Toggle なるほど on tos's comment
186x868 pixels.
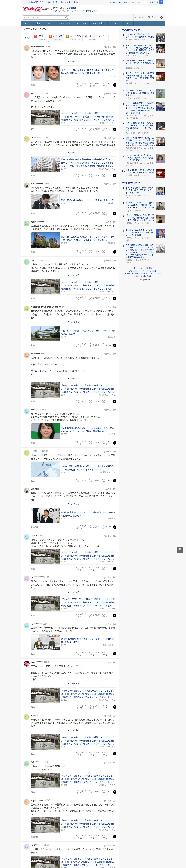[94, 443]
